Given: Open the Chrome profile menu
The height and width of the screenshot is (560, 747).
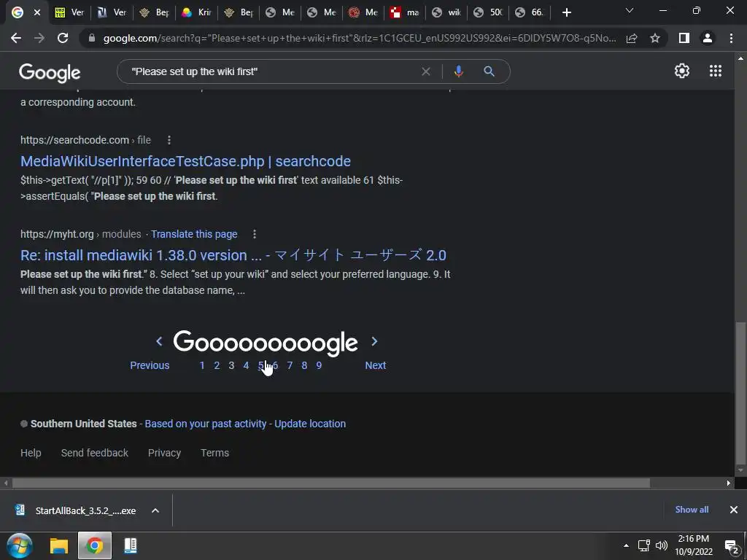Looking at the screenshot, I should point(708,38).
